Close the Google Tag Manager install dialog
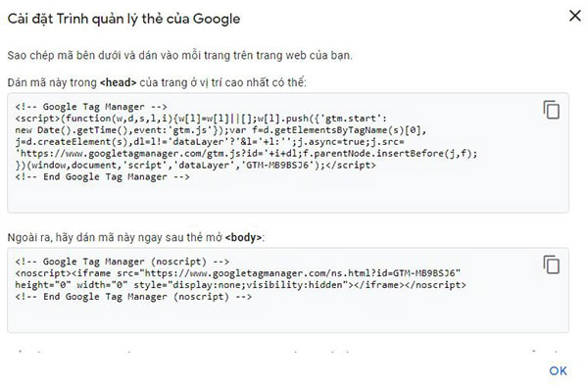Screen dimensions: 588x386 (x=575, y=16)
